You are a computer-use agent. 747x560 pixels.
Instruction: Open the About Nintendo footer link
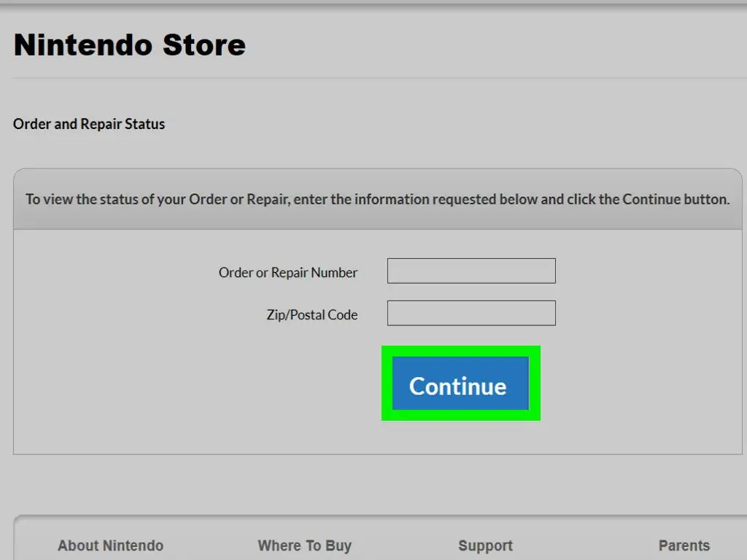111,545
